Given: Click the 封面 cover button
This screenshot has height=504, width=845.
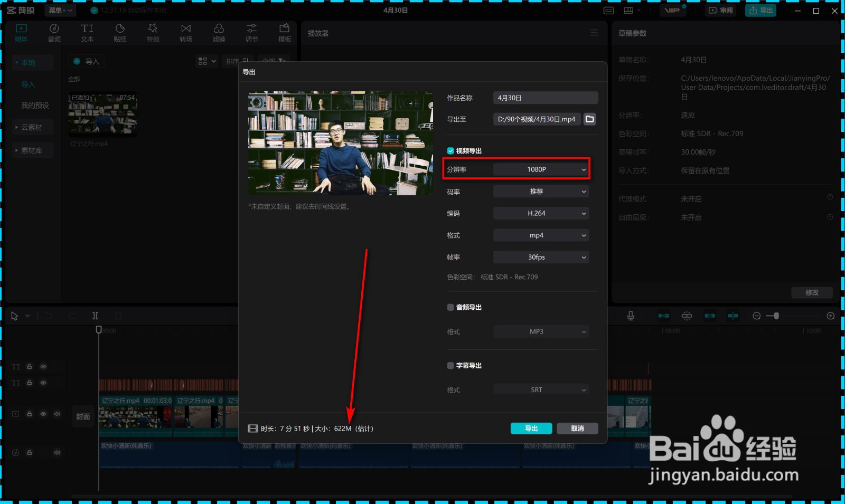Looking at the screenshot, I should point(83,416).
